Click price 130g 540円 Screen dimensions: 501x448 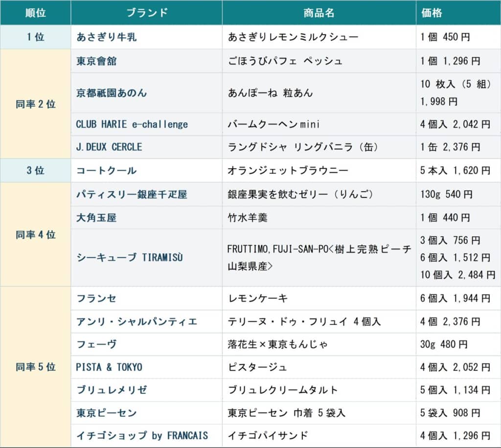point(446,194)
